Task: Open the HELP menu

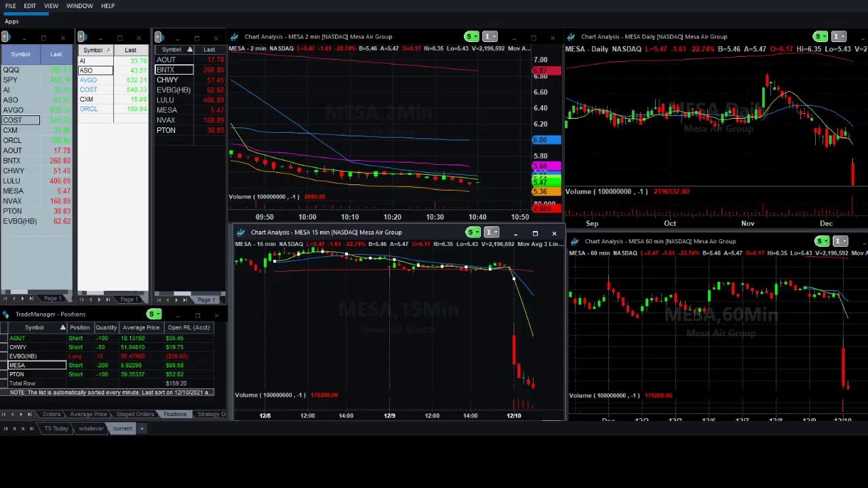Action: [x=108, y=6]
